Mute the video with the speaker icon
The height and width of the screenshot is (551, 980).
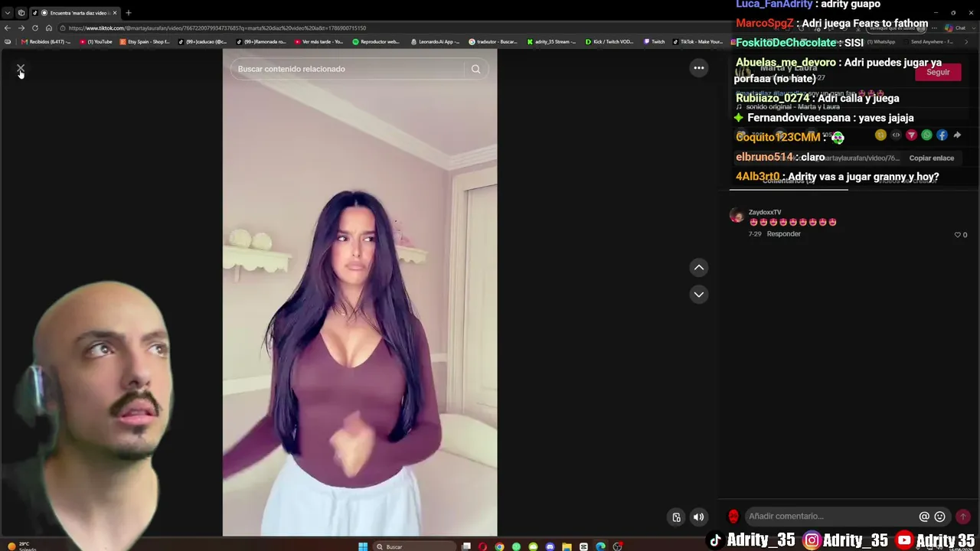pos(698,517)
